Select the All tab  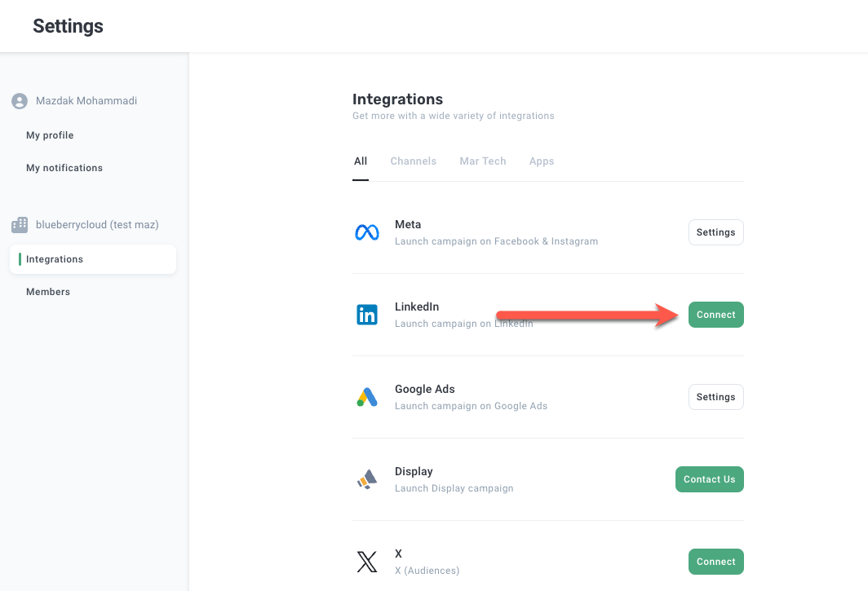coord(361,161)
